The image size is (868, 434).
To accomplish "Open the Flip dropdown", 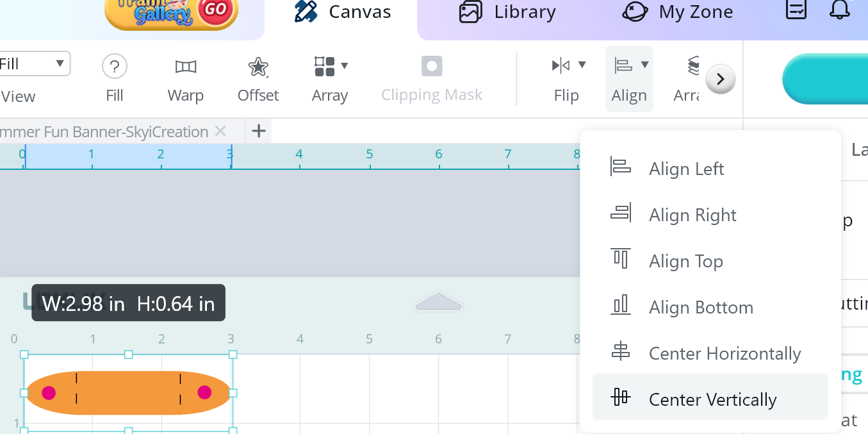I will 582,65.
